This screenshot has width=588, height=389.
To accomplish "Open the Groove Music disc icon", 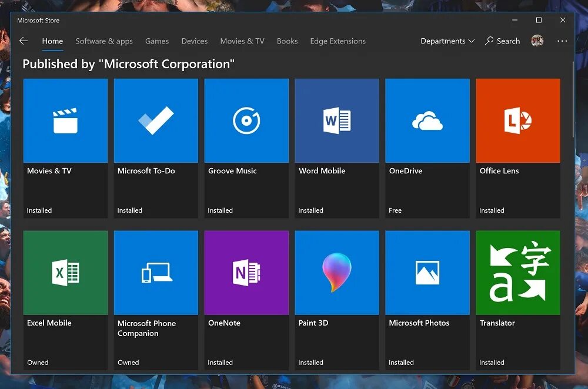I will click(246, 120).
